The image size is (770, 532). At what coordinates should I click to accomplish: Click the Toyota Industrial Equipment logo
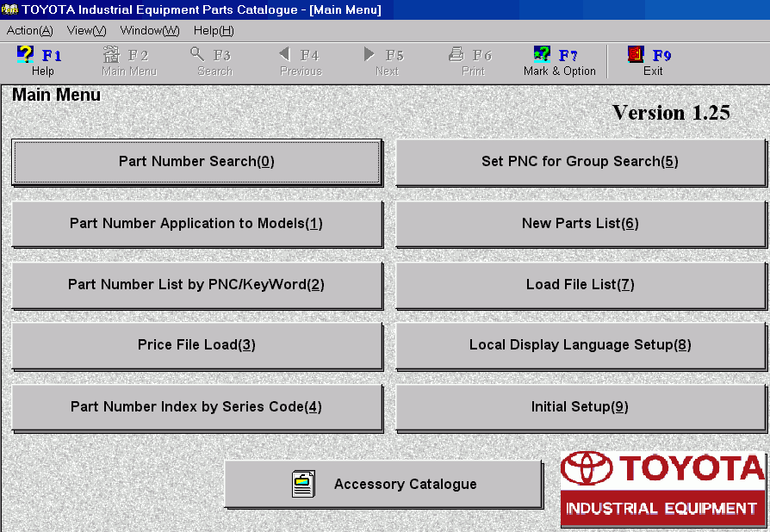663,488
